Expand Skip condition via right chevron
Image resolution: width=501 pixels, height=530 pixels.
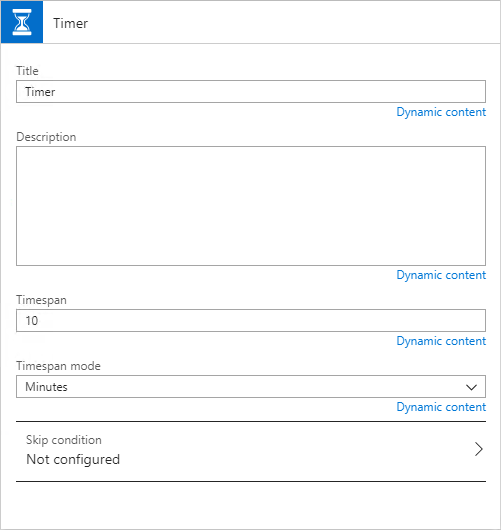(478, 449)
